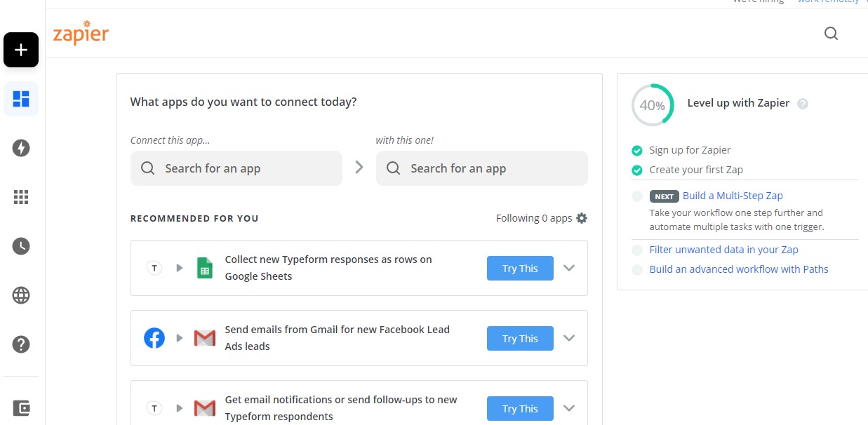Click the black Make a Zap plus button
The image size is (868, 425).
(x=21, y=50)
